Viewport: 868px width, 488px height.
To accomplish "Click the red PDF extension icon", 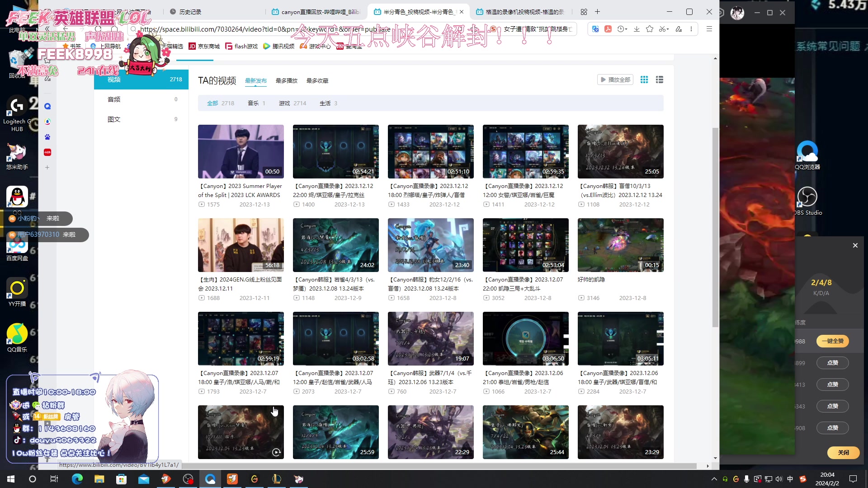I will [608, 29].
